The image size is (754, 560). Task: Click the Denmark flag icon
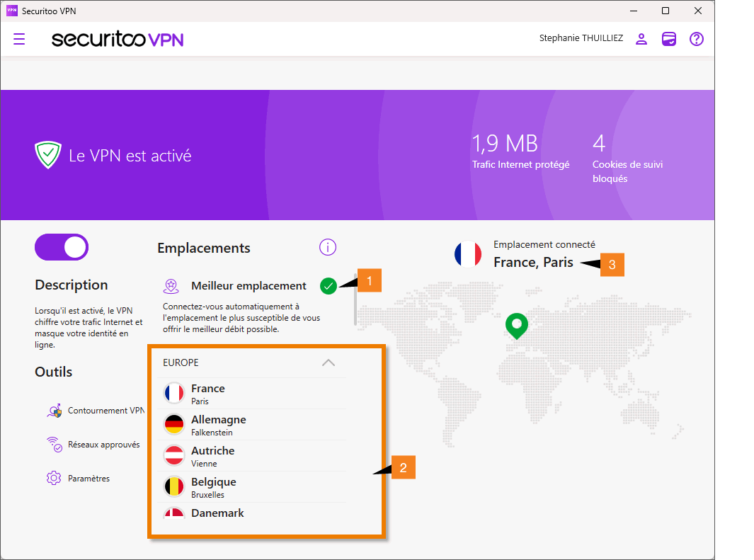click(174, 513)
